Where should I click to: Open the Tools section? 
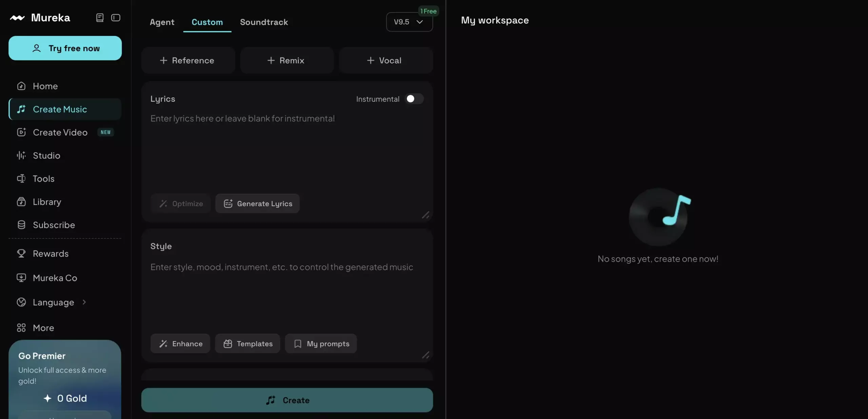point(65,179)
